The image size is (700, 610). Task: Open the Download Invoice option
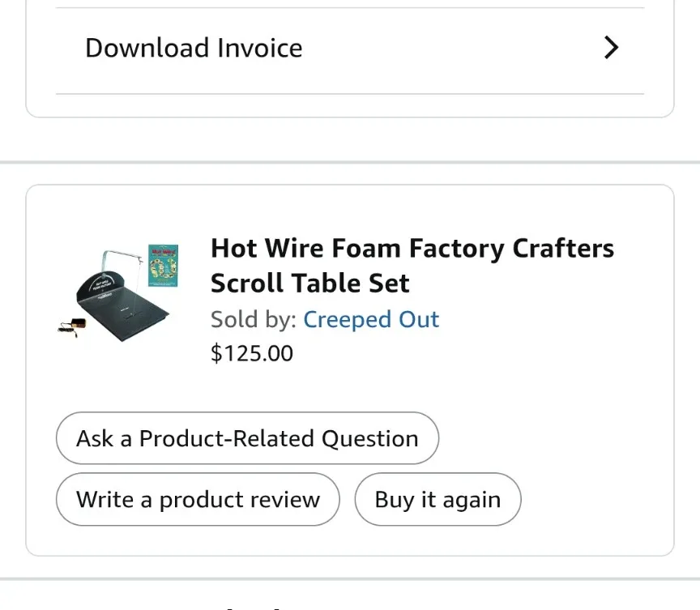point(193,48)
